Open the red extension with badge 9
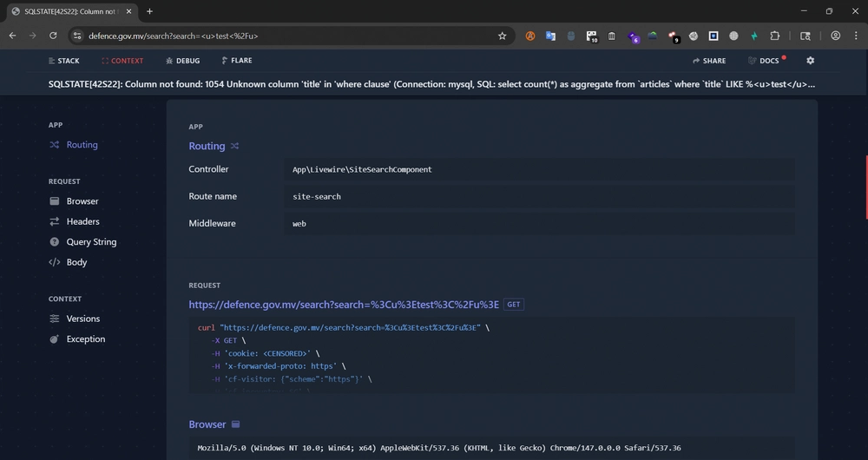This screenshot has height=460, width=868. click(x=674, y=36)
